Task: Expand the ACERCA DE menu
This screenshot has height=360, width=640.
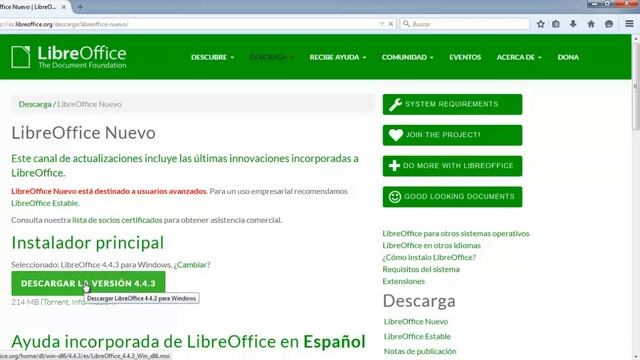Action: click(519, 57)
